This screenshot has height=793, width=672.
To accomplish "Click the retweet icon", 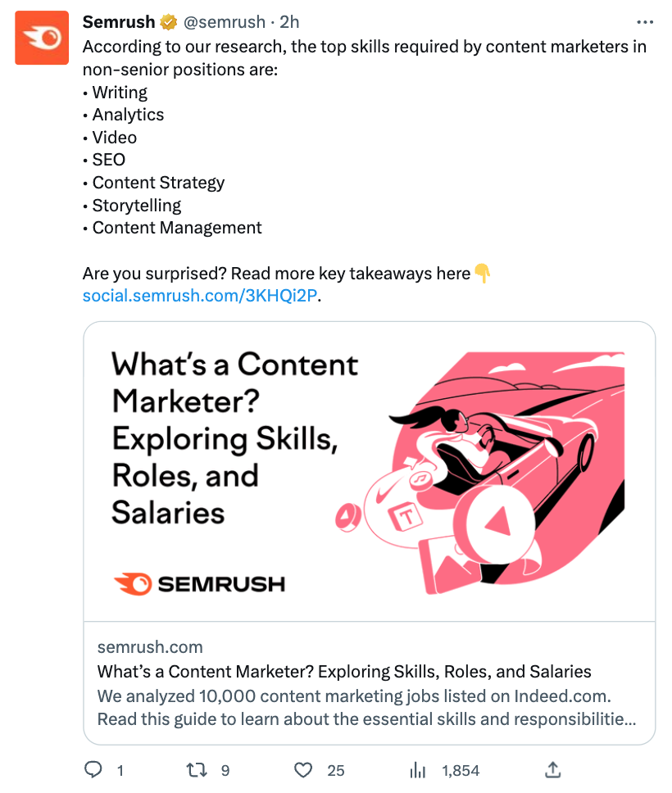I will (196, 770).
